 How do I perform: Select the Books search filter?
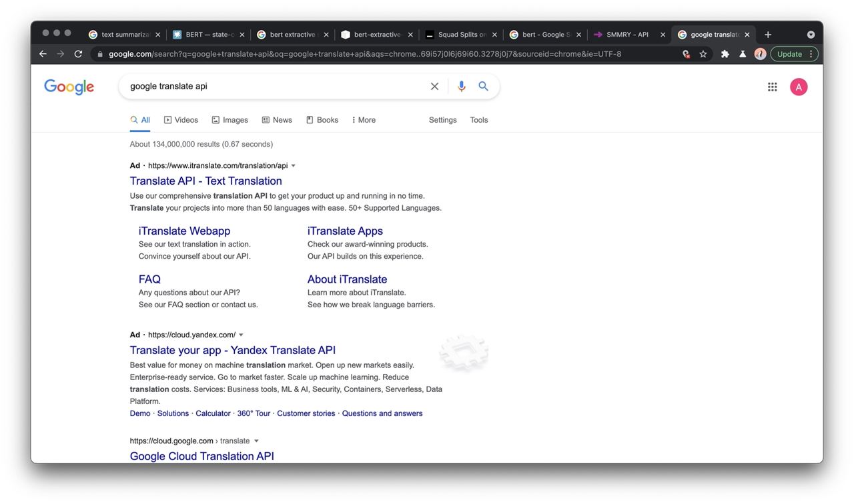pos(322,120)
